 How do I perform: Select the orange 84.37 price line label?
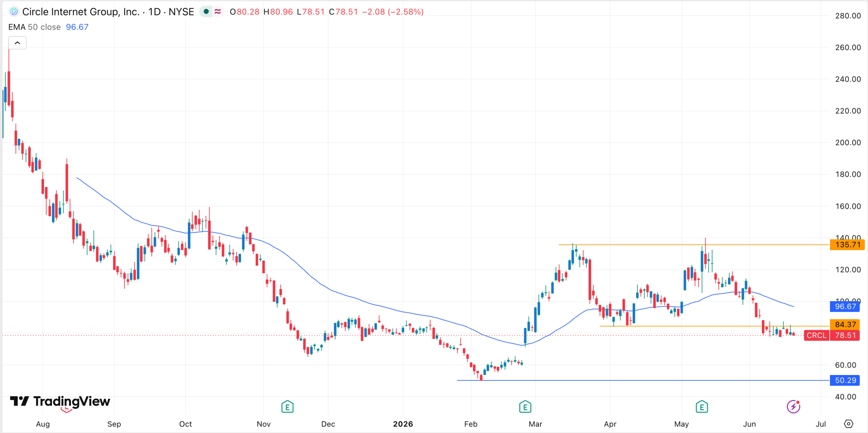coord(845,324)
